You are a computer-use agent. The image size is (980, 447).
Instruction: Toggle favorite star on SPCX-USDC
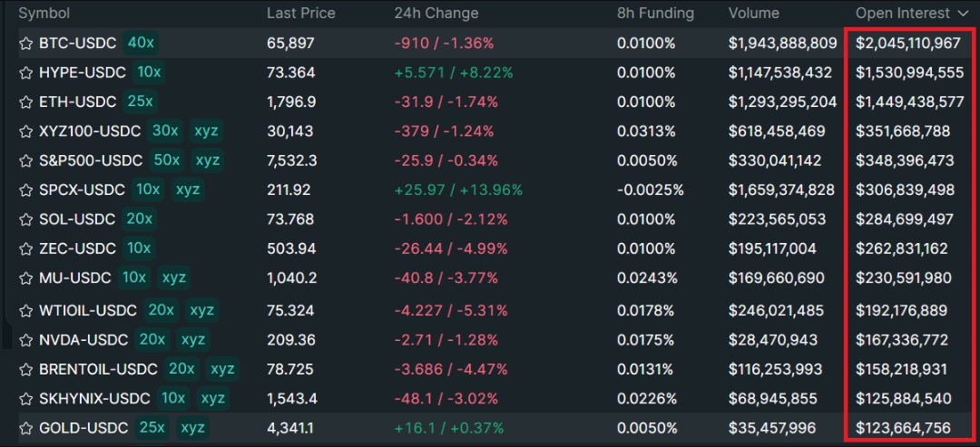pyautogui.click(x=25, y=189)
